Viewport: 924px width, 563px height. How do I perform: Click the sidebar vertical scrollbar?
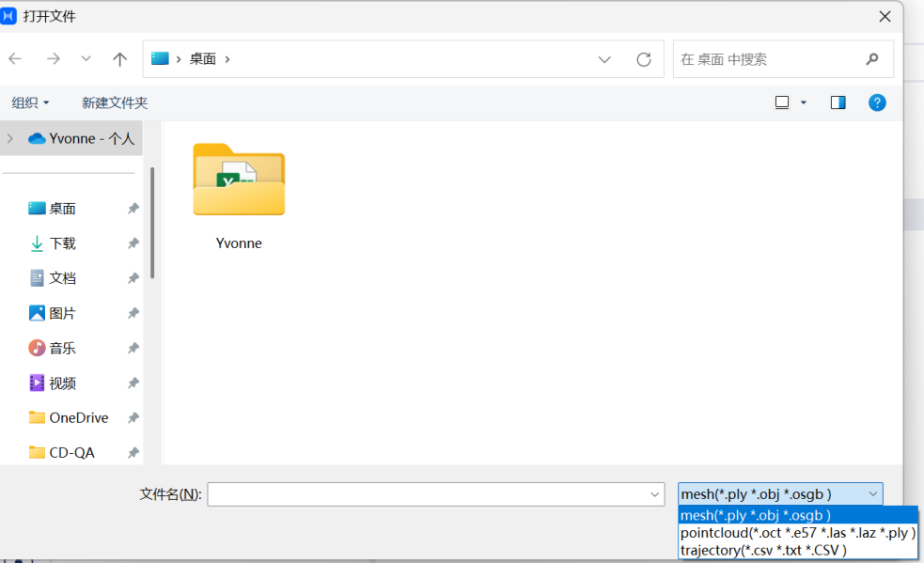coord(152,223)
